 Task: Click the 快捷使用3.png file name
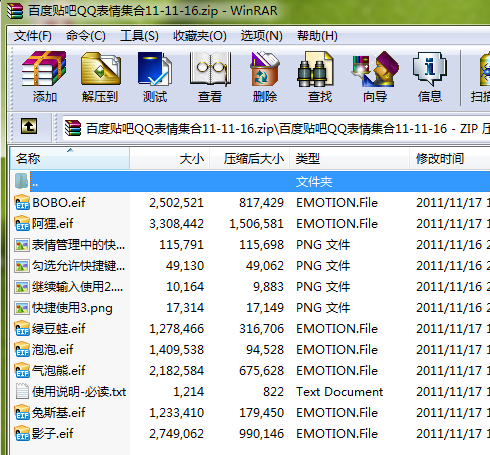(x=72, y=308)
